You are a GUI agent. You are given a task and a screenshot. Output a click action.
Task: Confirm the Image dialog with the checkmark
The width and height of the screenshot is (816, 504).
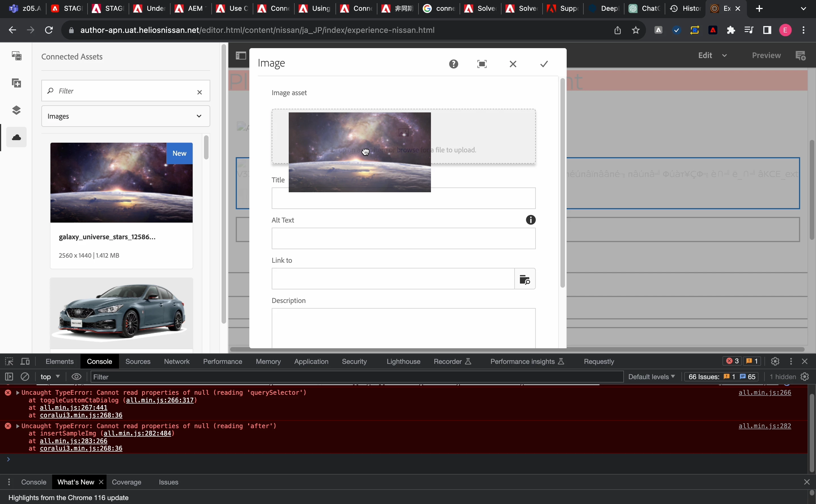point(544,64)
